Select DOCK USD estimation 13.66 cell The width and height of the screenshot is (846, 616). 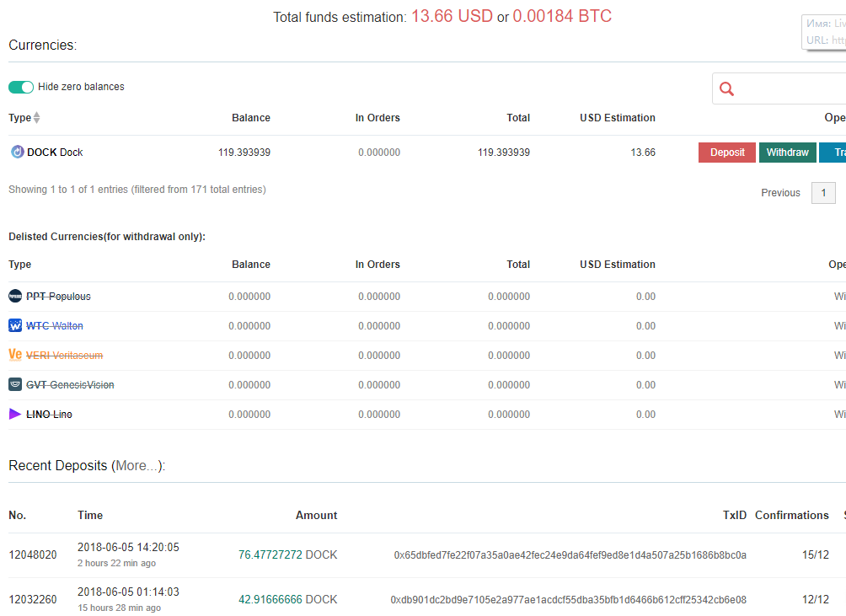[643, 153]
